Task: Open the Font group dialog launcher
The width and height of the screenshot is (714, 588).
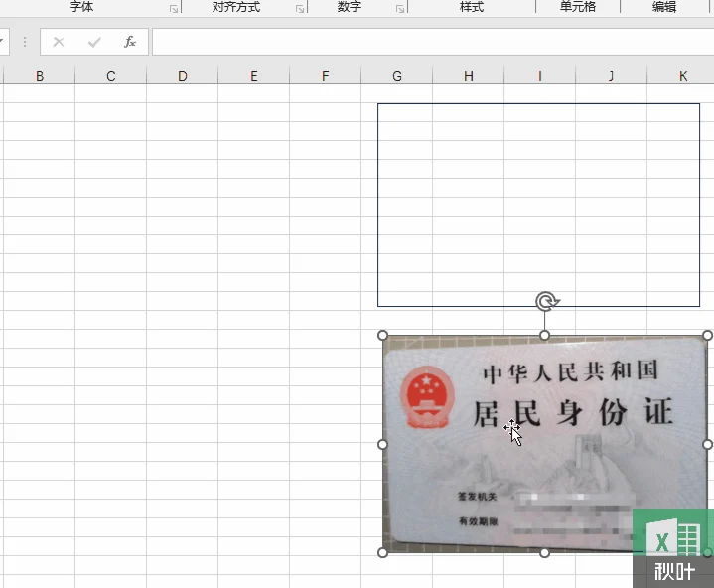Action: pos(174,9)
